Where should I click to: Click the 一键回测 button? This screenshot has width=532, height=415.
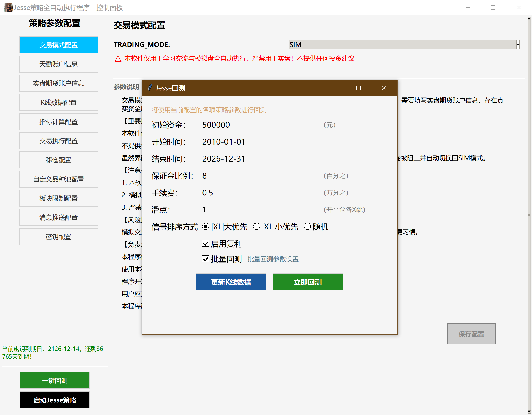[55, 380]
